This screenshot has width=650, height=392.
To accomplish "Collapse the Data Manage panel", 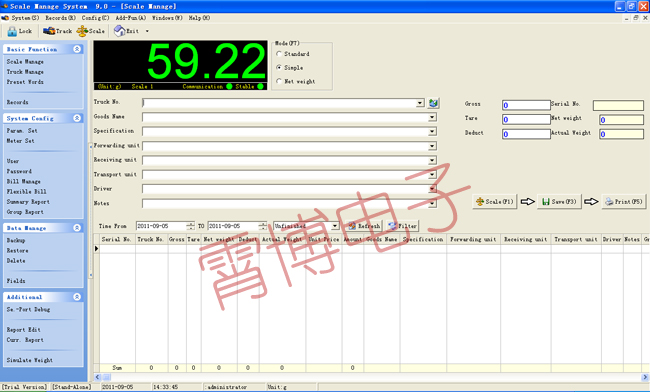I will pyautogui.click(x=77, y=228).
